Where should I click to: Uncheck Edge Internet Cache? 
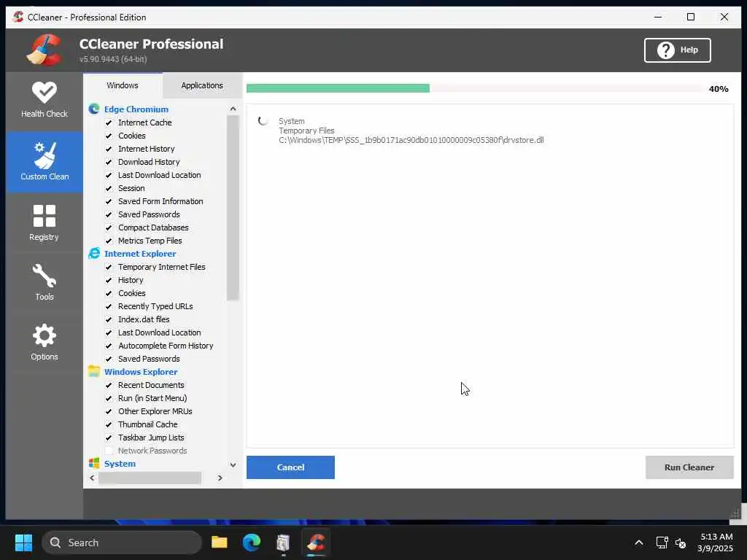click(109, 122)
